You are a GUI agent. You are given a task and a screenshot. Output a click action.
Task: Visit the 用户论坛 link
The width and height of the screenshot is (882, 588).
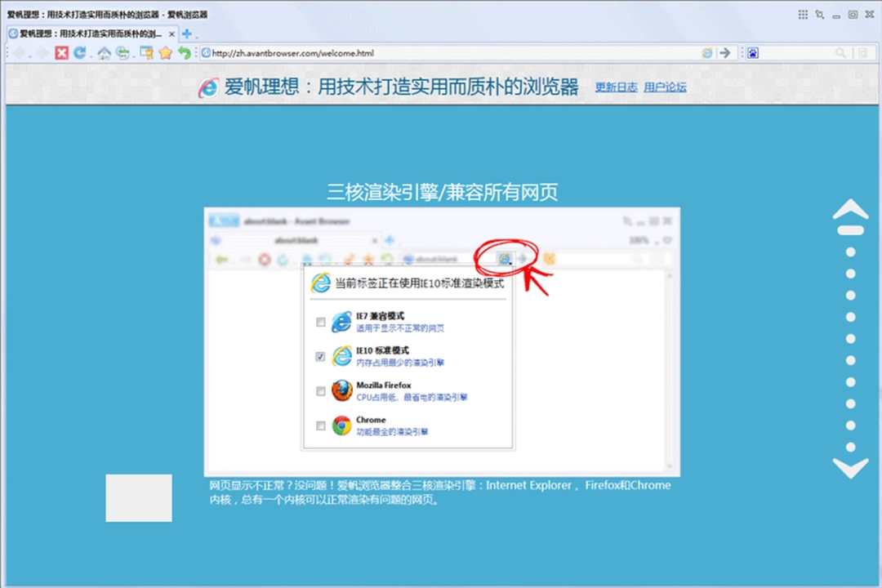tap(666, 87)
